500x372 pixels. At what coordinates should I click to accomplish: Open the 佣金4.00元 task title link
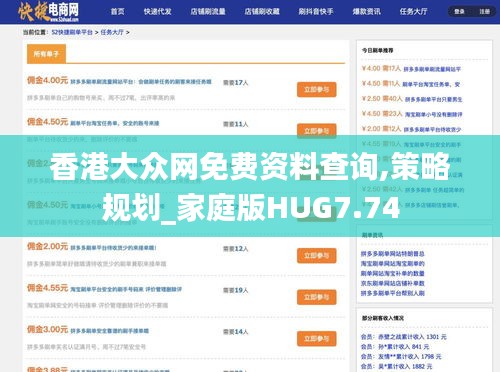pos(141,82)
